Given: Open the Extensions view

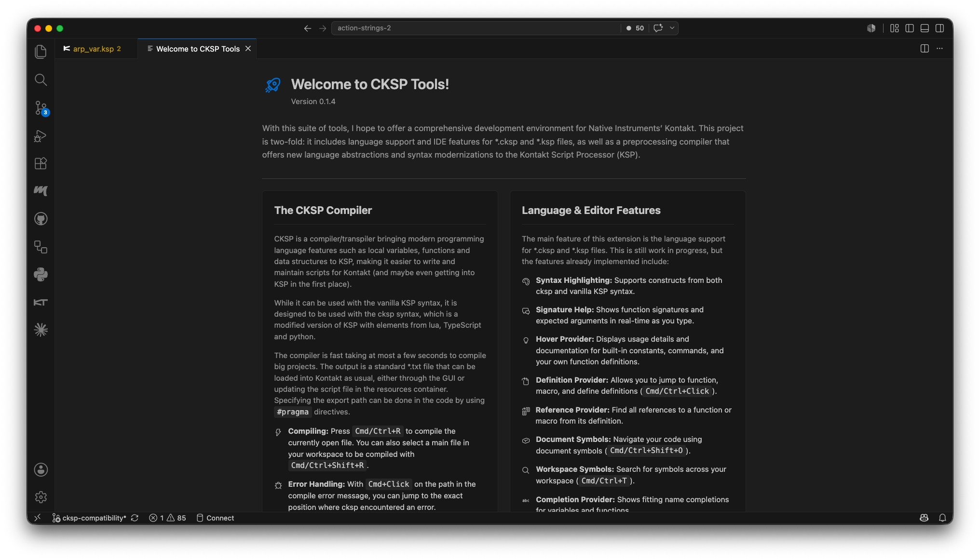Looking at the screenshot, I should tap(41, 163).
